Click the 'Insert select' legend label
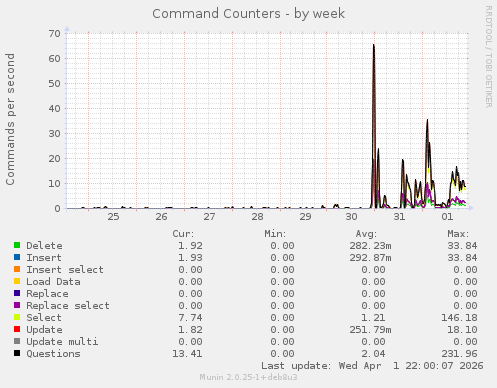The image size is (497, 388). tap(65, 270)
